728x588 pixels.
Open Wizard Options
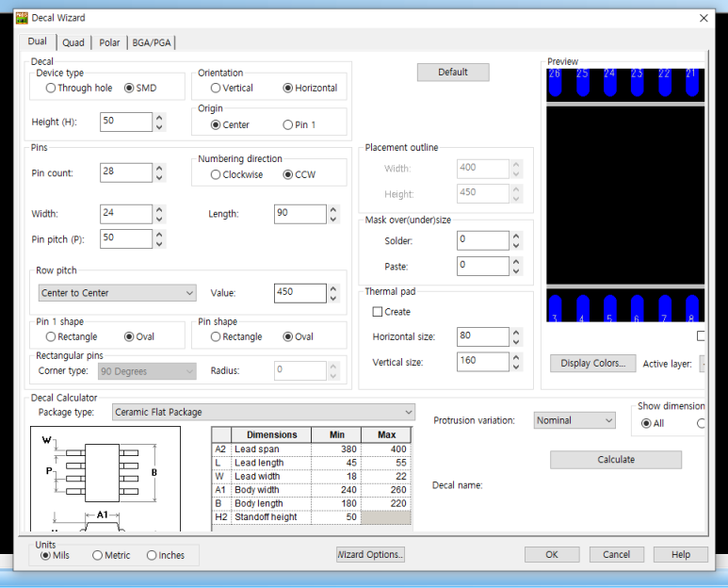(x=370, y=555)
